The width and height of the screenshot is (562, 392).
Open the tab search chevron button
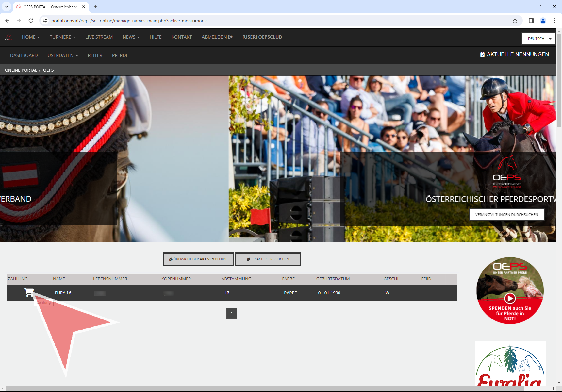click(6, 7)
